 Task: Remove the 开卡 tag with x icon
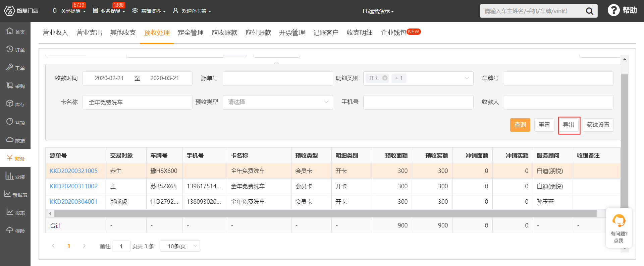coord(385,78)
